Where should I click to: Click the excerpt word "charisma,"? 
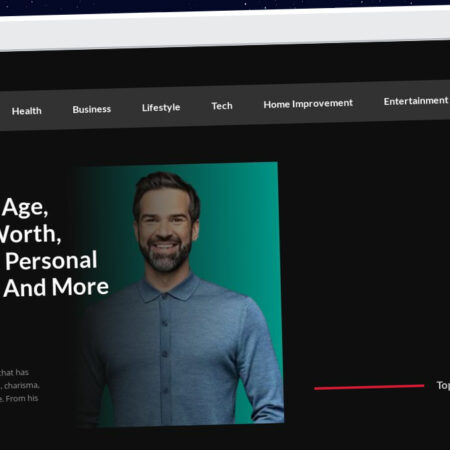pyautogui.click(x=22, y=386)
